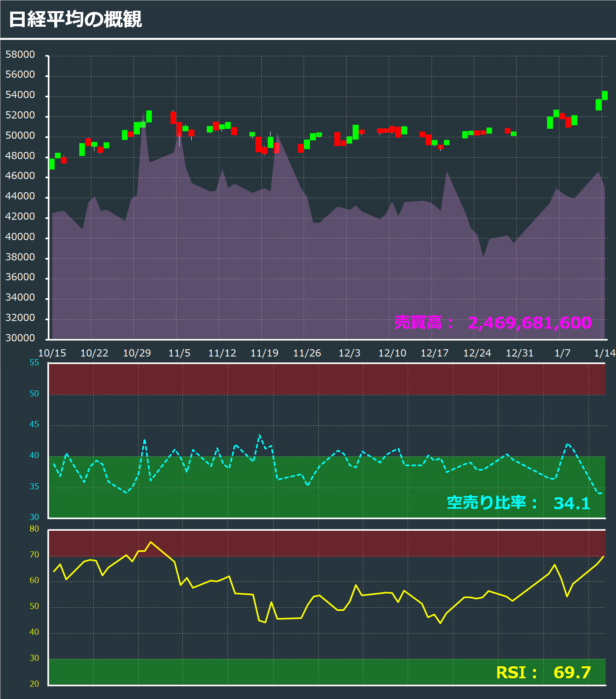This screenshot has width=616, height=699.
Task: Select the 12/3 date label
Action: pos(349,353)
